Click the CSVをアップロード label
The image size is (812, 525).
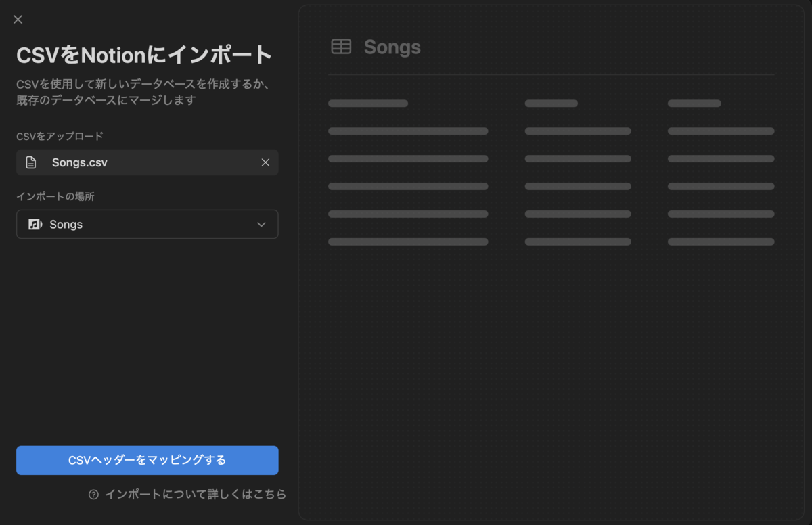pyautogui.click(x=60, y=136)
